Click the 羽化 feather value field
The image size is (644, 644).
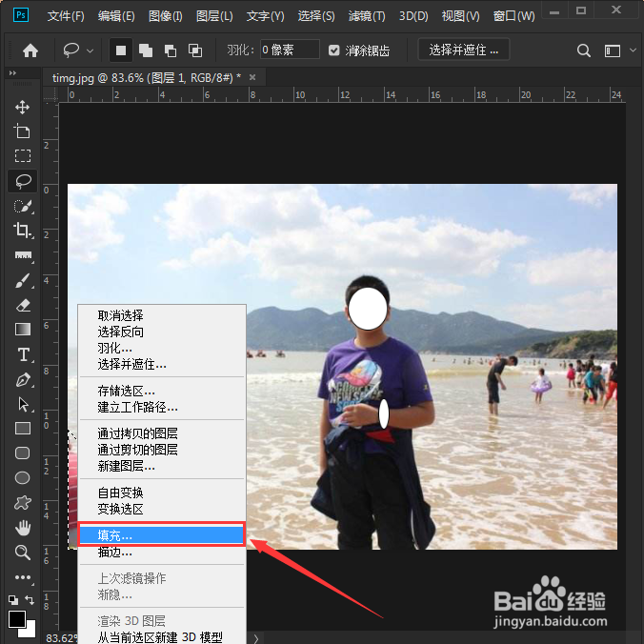pyautogui.click(x=290, y=50)
